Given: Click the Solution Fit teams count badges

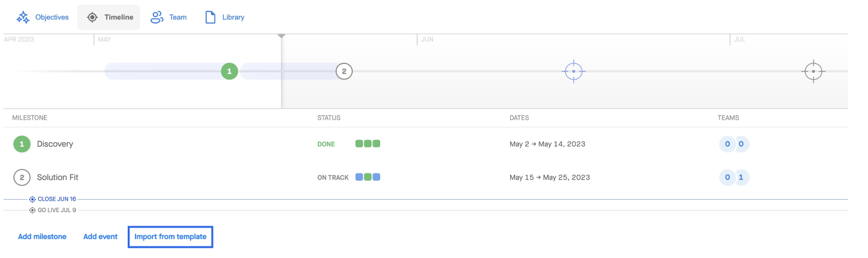Looking at the screenshot, I should (734, 177).
